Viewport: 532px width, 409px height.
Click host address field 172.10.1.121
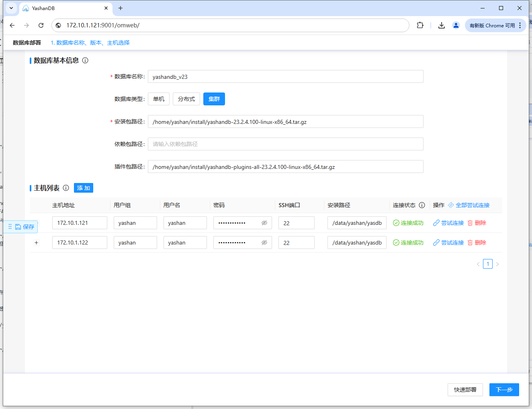click(x=80, y=223)
